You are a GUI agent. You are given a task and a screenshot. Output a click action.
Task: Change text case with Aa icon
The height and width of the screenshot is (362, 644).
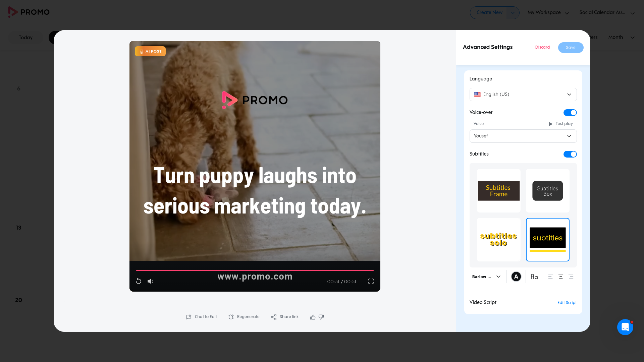point(534,277)
